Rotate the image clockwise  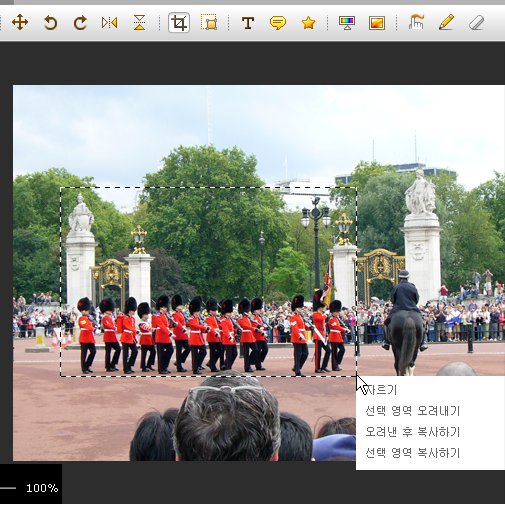pyautogui.click(x=80, y=23)
